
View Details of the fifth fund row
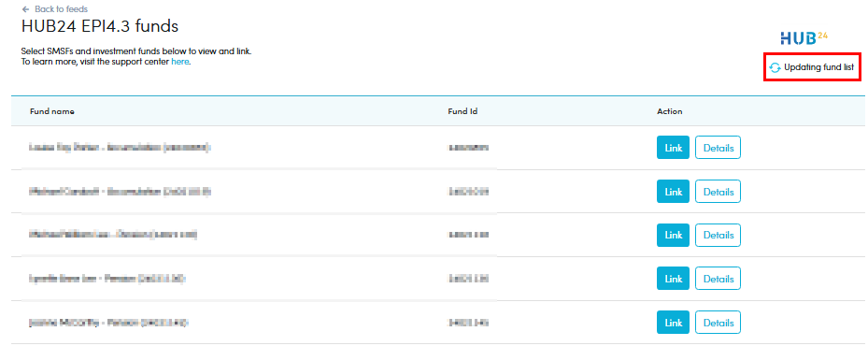(718, 323)
